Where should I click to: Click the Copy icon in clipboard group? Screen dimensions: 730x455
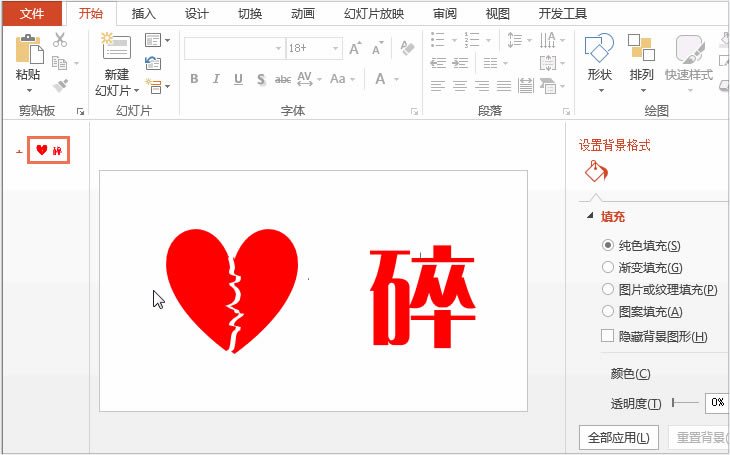coord(60,62)
